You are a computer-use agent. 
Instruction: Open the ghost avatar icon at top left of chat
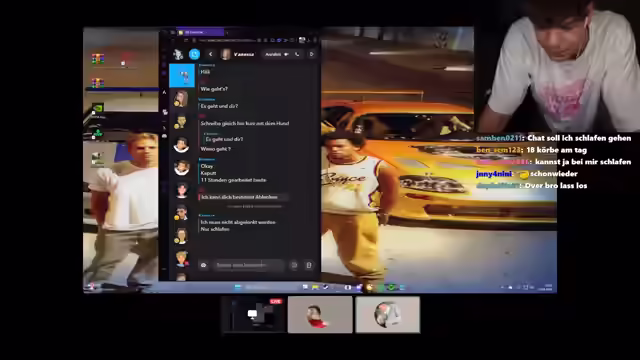(x=178, y=54)
